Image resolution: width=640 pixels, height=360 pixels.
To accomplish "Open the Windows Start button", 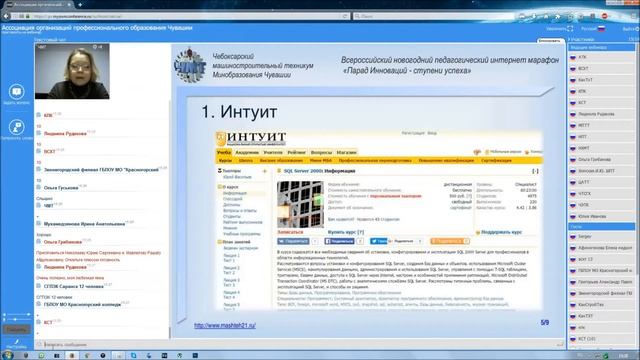I will click(7, 355).
